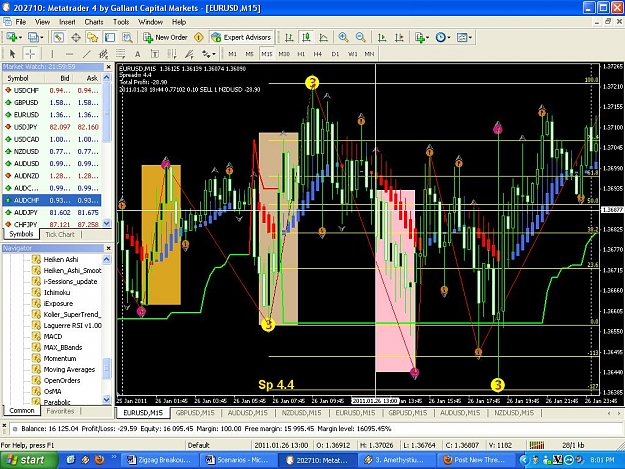
Task: Switch timeframe to M30
Action: pyautogui.click(x=284, y=54)
